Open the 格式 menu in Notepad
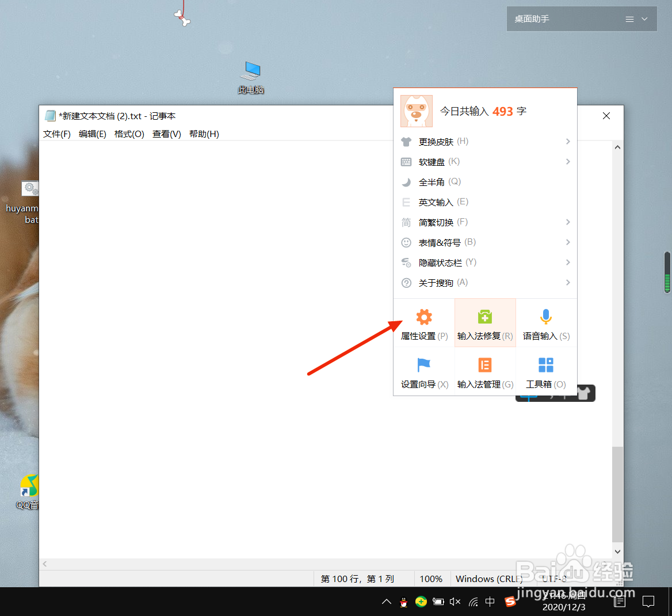Viewport: 672px width, 616px height. (129, 134)
